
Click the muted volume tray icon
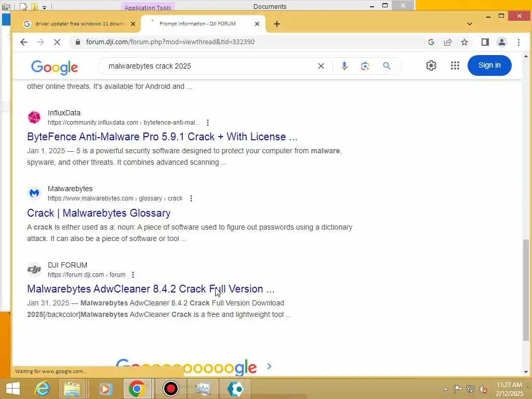pyautogui.click(x=483, y=389)
